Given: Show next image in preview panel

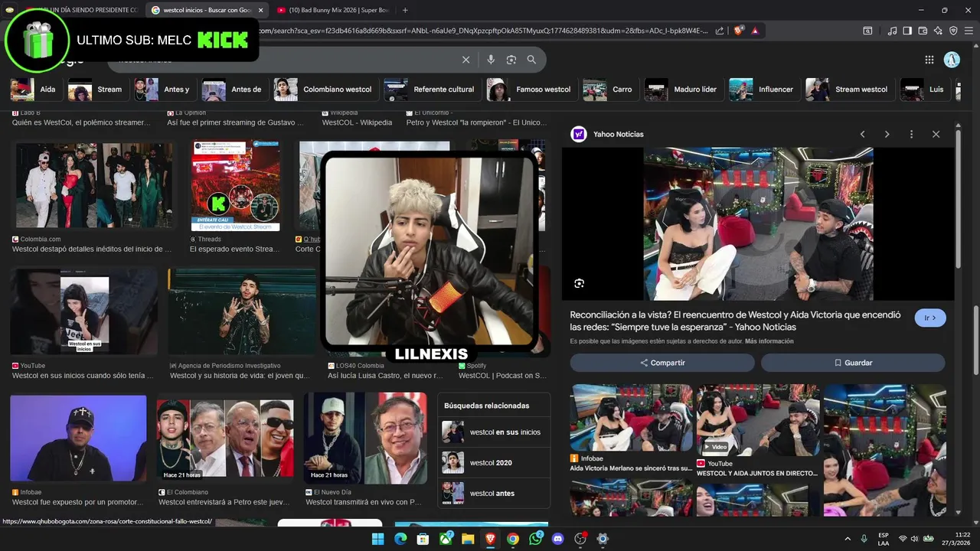Looking at the screenshot, I should 887,134.
